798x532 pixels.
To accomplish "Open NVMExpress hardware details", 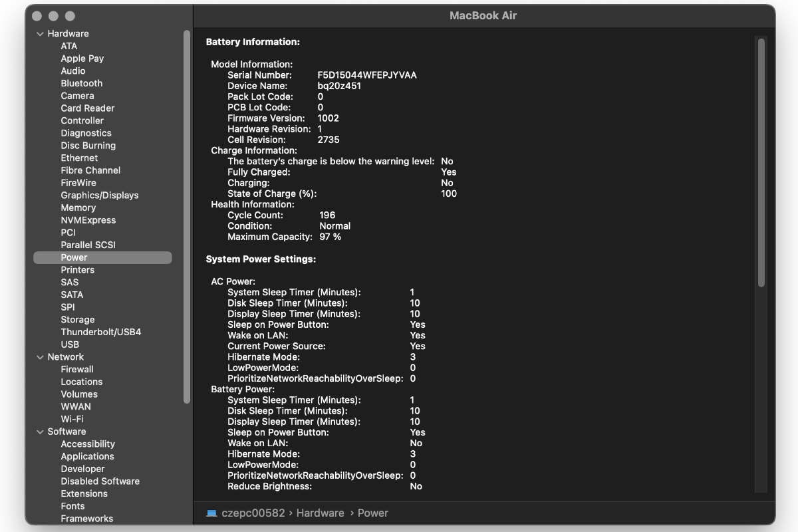I will [88, 220].
